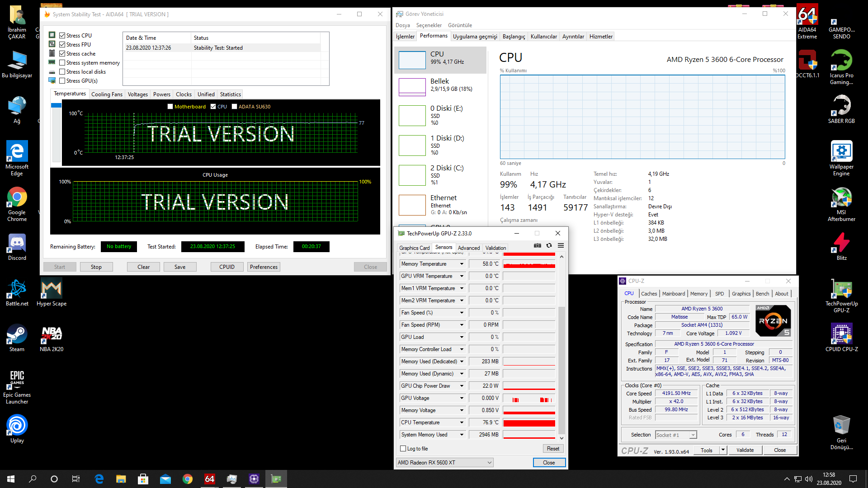Image resolution: width=868 pixels, height=488 pixels.
Task: Click Preferences in AIDA64
Action: coord(264,267)
